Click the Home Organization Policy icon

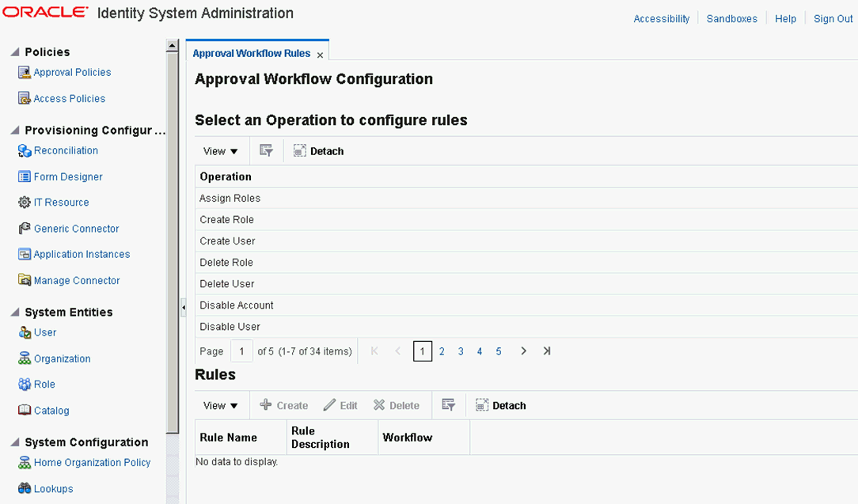coord(24,462)
